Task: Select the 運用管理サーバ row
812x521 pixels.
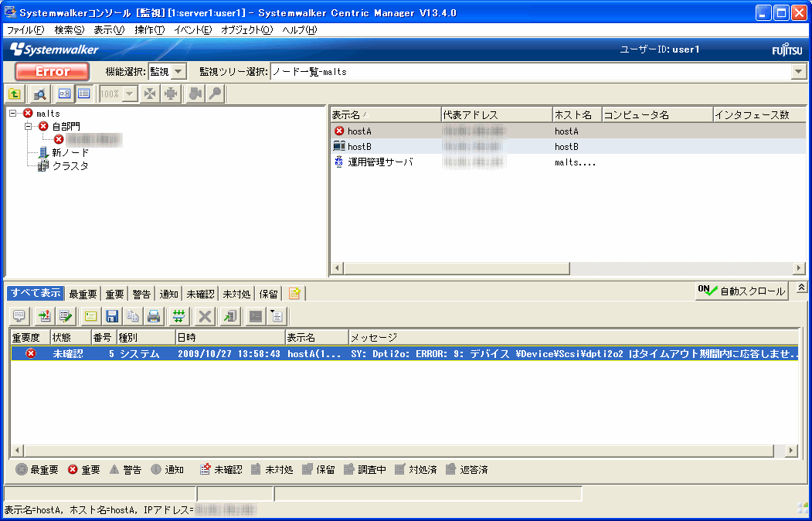Action: pyautogui.click(x=568, y=162)
